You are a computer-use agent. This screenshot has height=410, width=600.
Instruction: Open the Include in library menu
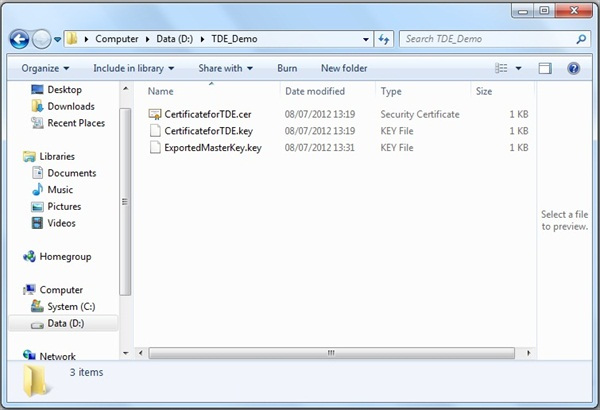point(134,69)
